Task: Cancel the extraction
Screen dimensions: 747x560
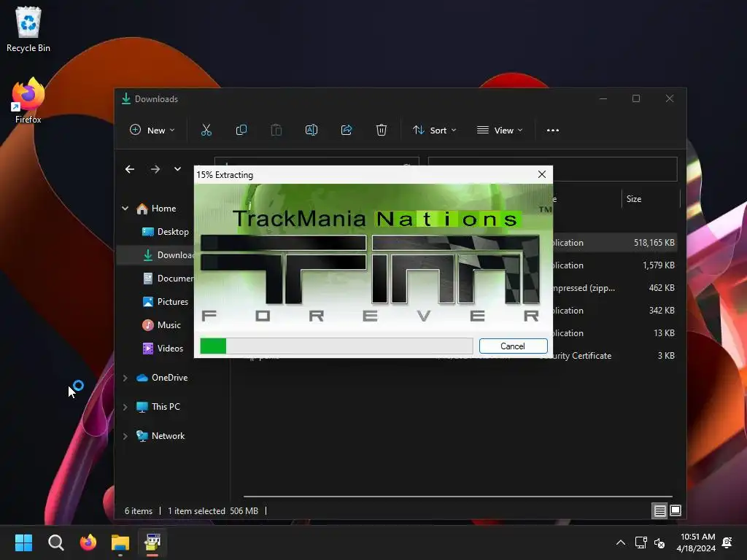Action: 513,346
